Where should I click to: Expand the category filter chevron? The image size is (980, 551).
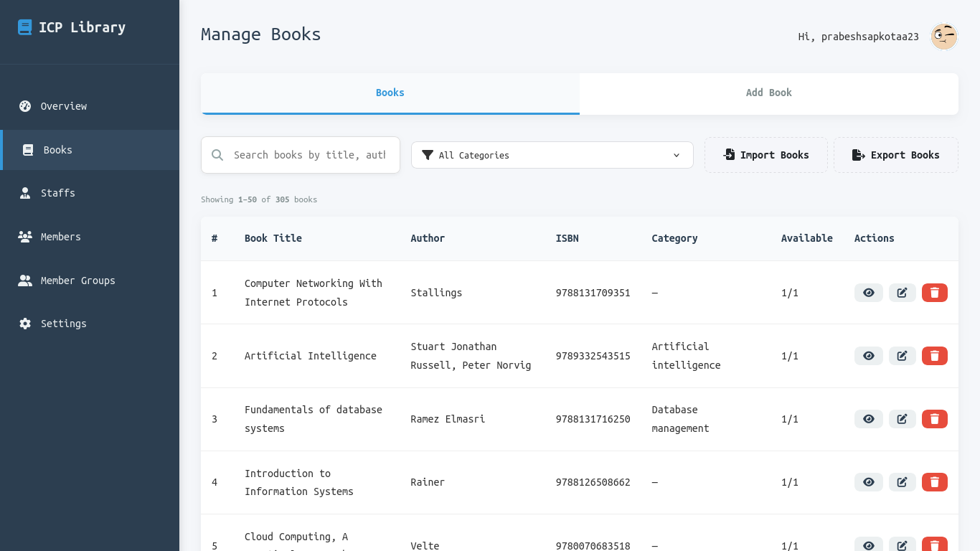pyautogui.click(x=675, y=155)
